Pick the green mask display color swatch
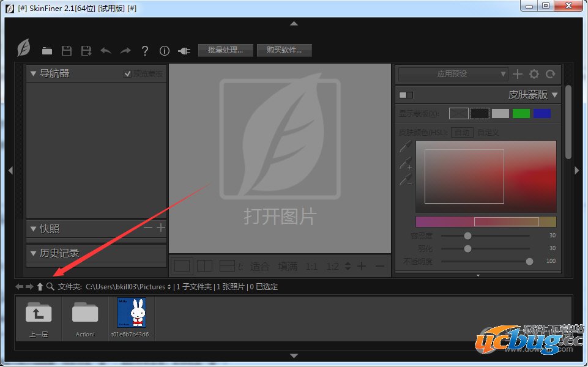Viewport: 588px width, 367px height. [521, 113]
